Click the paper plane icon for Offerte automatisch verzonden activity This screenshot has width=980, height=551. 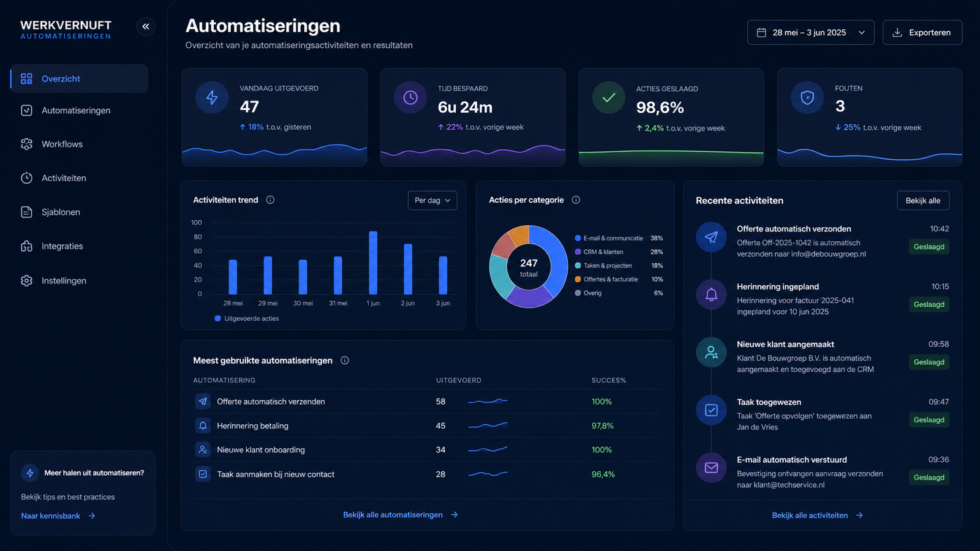pyautogui.click(x=711, y=237)
